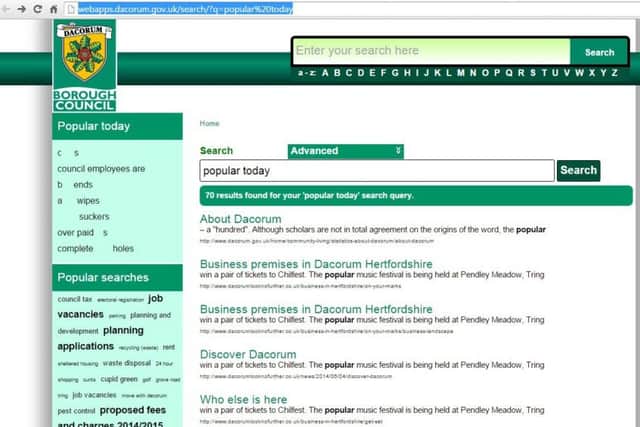
Task: Click the header Search button
Action: pyautogui.click(x=599, y=52)
